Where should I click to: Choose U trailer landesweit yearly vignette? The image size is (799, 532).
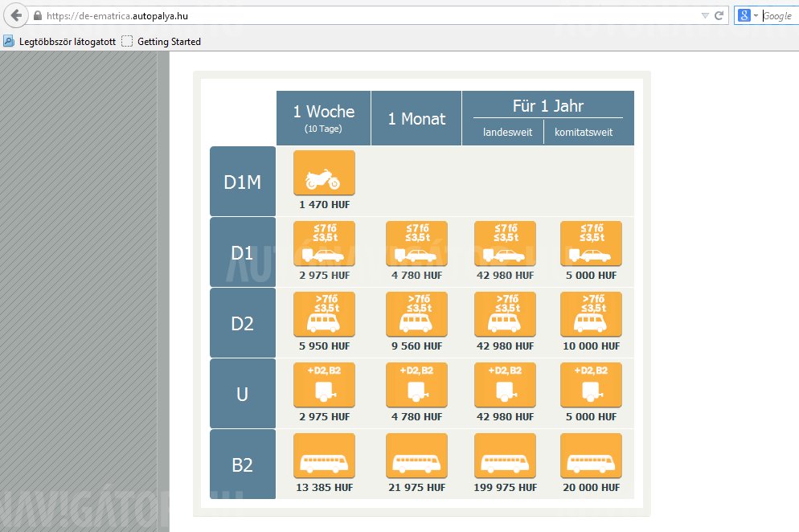505,385
